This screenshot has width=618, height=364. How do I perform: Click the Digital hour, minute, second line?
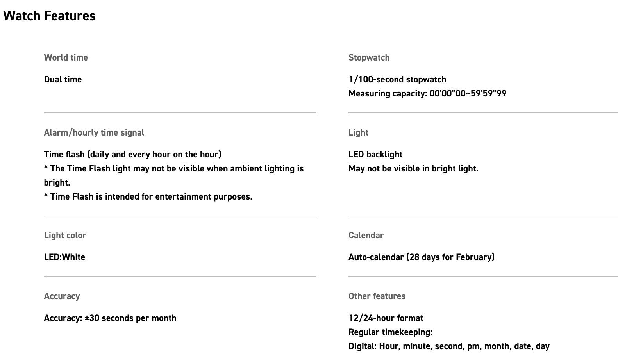coord(448,346)
